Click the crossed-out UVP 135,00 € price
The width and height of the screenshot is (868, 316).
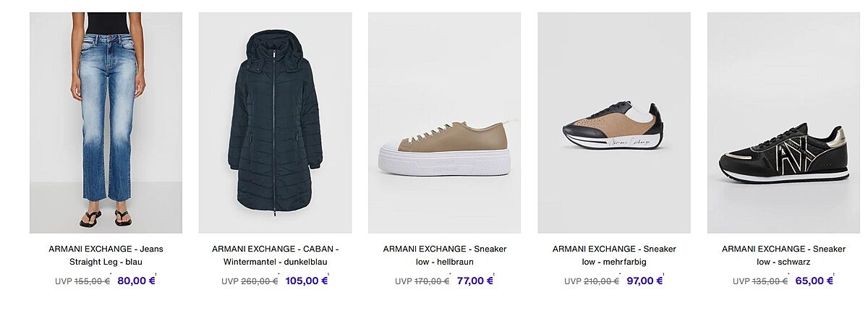click(770, 281)
